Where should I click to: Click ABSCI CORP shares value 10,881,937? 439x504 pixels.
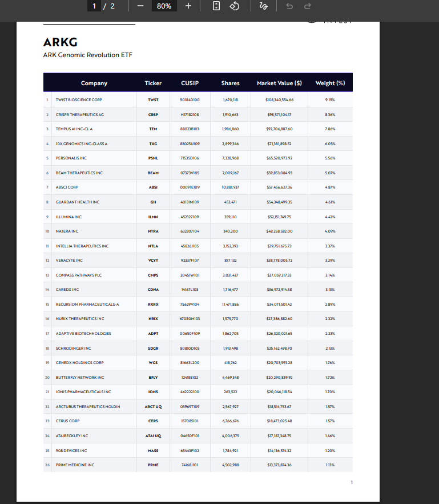point(230,187)
